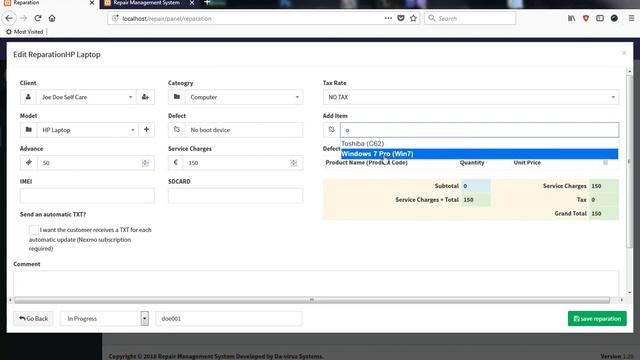Click the Advance amount stepper
Image resolution: width=640 pixels, height=360 pixels.
point(145,163)
